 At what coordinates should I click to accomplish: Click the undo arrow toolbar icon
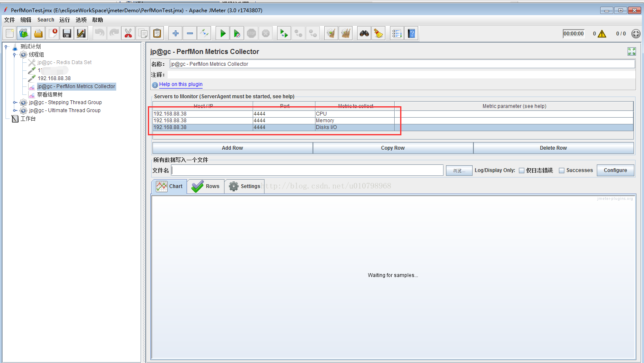pos(100,33)
